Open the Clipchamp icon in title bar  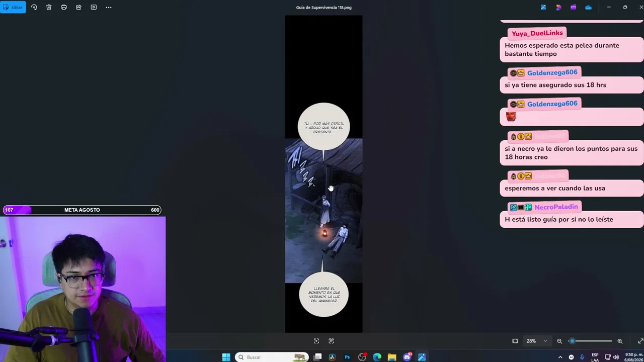tap(573, 7)
